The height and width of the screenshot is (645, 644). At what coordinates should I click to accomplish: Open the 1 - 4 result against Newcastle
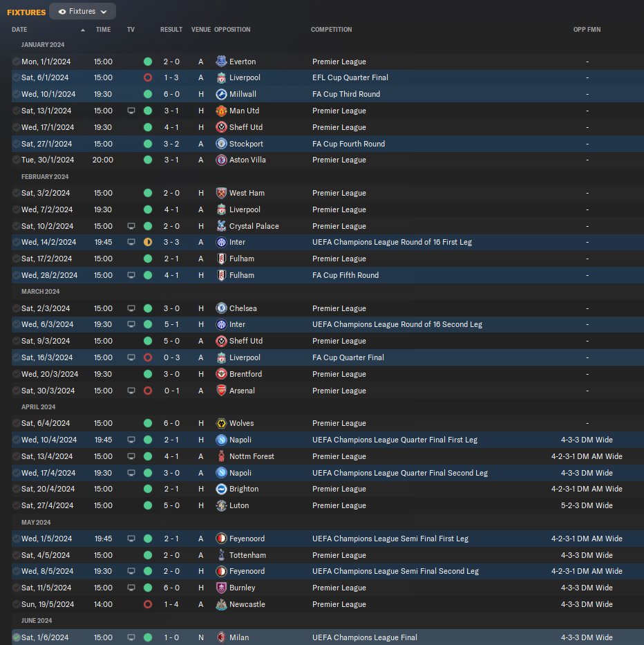pyautogui.click(x=171, y=604)
